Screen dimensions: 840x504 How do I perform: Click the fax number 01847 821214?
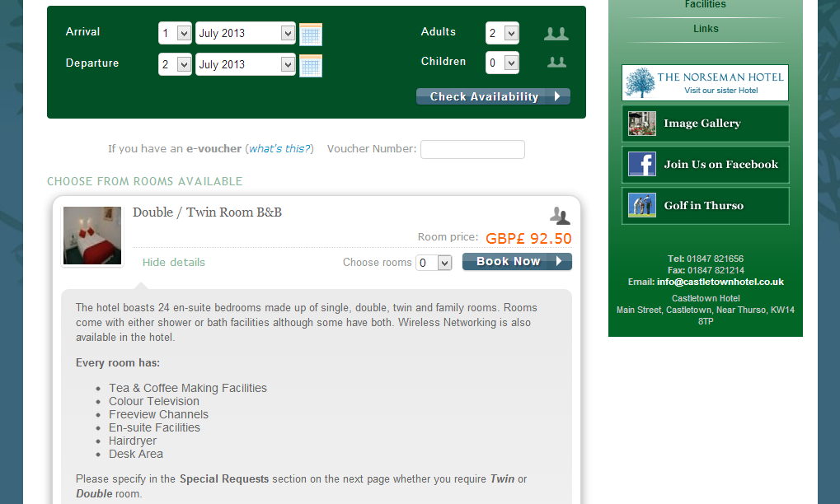point(716,270)
